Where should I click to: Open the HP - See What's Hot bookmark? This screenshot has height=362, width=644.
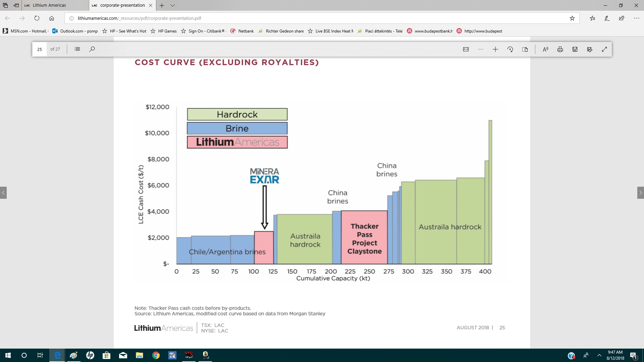[124, 31]
